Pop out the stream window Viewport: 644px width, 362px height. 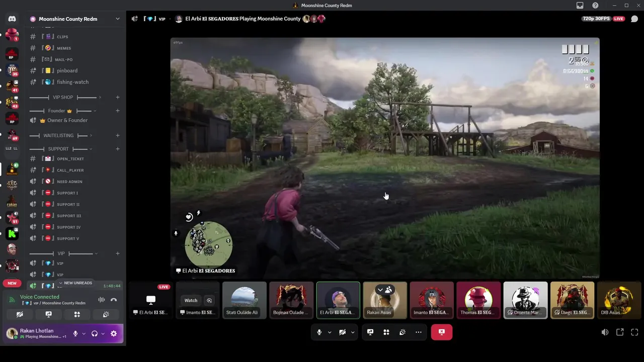[x=620, y=332]
